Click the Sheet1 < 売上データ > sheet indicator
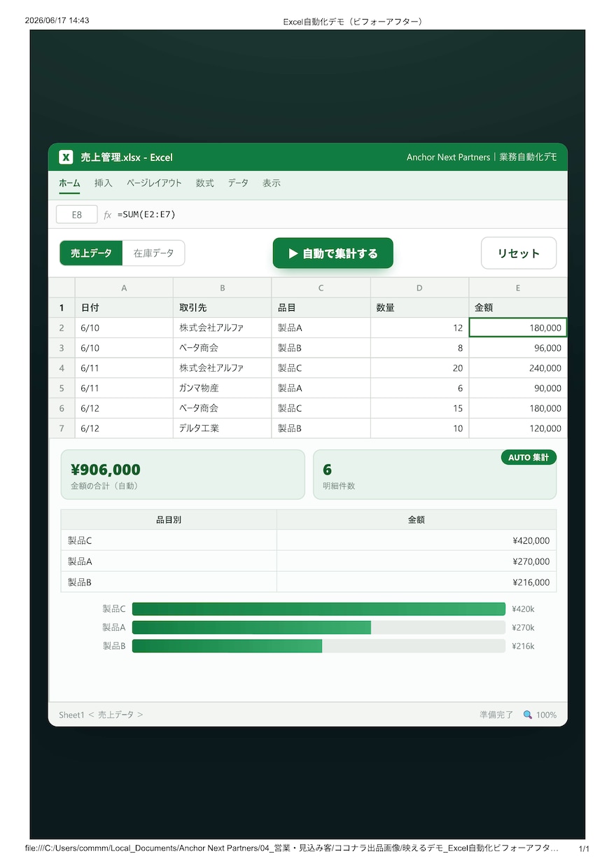The image size is (614, 868). [x=101, y=715]
